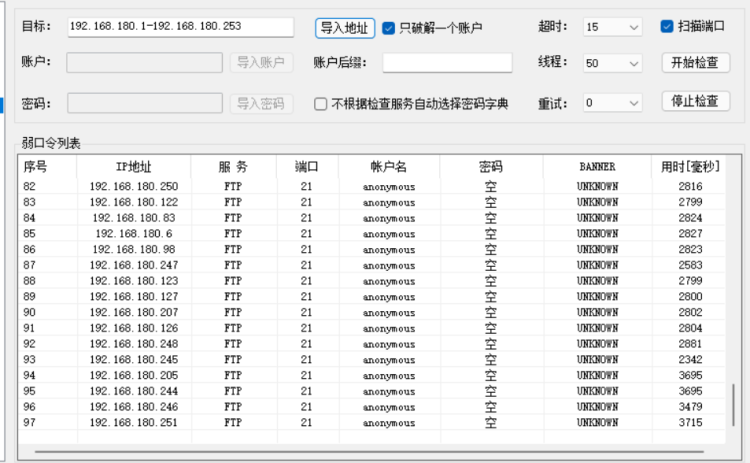Select IP 192.168.180.245 in row 93
The image size is (750, 463).
pyautogui.click(x=134, y=359)
